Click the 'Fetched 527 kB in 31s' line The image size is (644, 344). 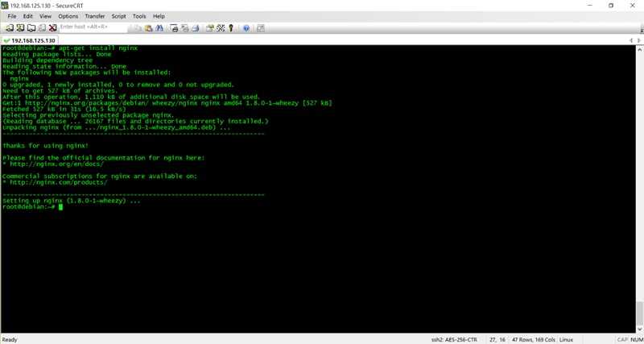(x=64, y=110)
